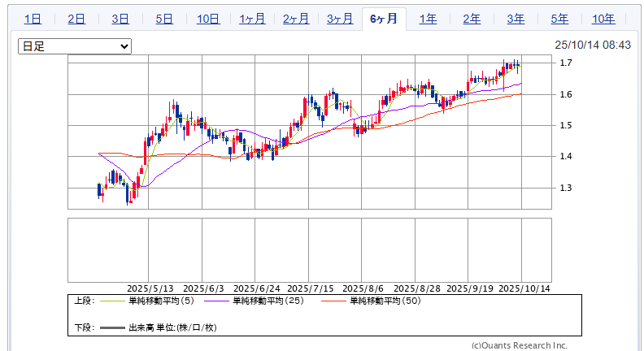Switch to the 2年 tab
Screen dimensions: 644x351
point(472,19)
